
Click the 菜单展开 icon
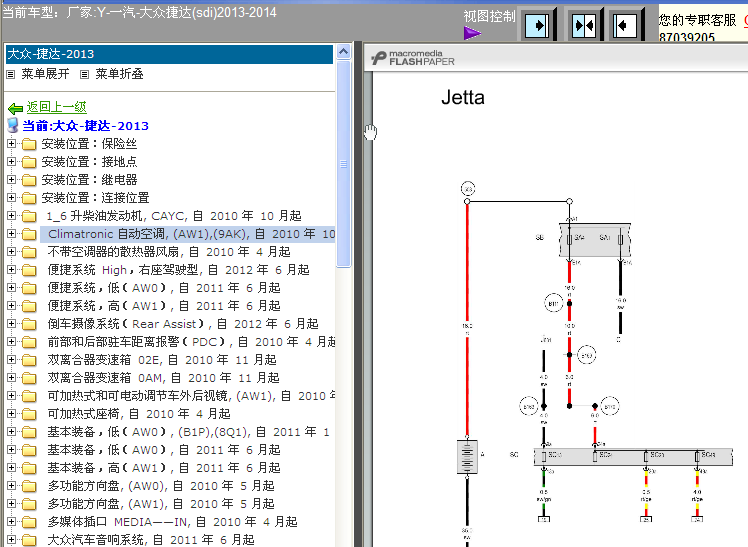click(x=10, y=74)
